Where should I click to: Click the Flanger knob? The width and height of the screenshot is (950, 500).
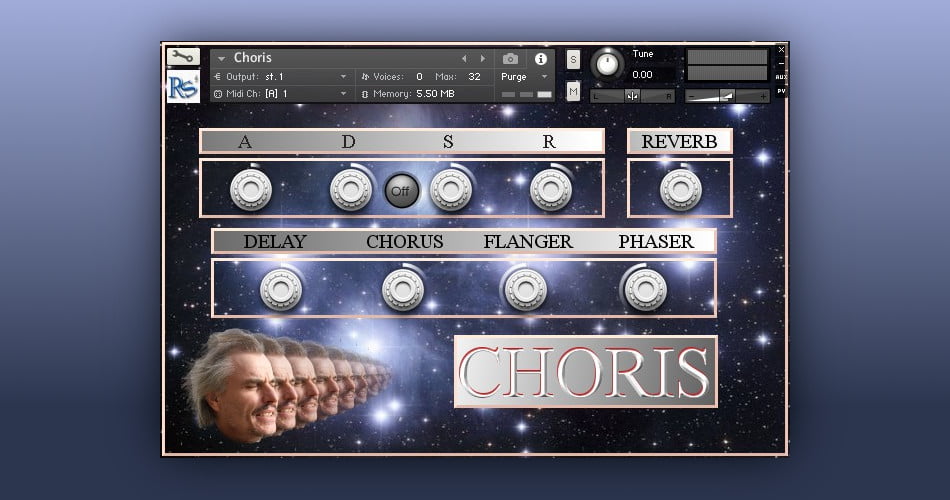(526, 290)
